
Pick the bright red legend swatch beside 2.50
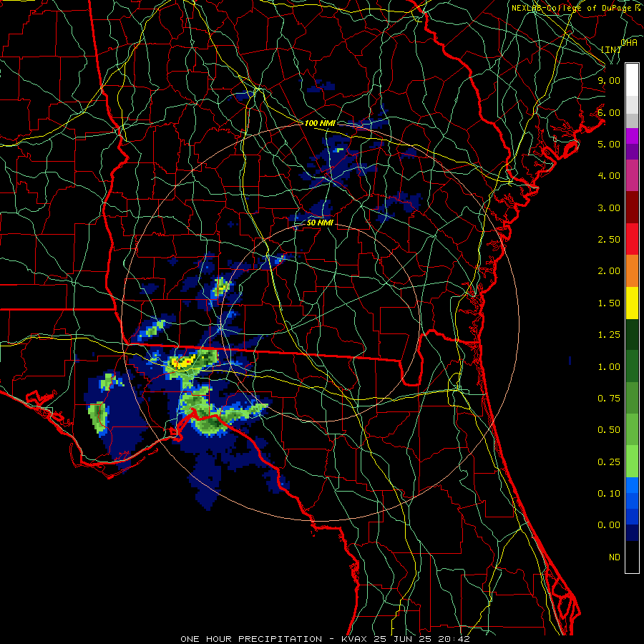[632, 240]
